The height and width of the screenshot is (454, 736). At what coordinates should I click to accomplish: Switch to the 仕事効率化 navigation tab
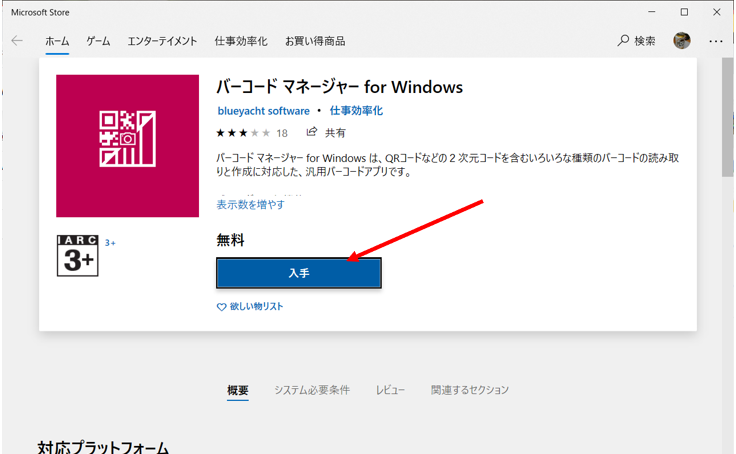point(241,41)
